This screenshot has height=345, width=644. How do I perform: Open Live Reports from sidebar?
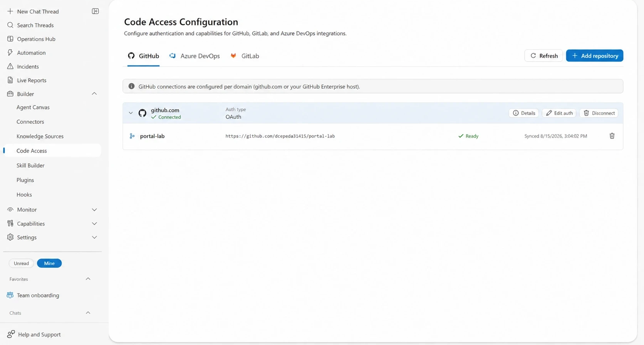tap(32, 80)
